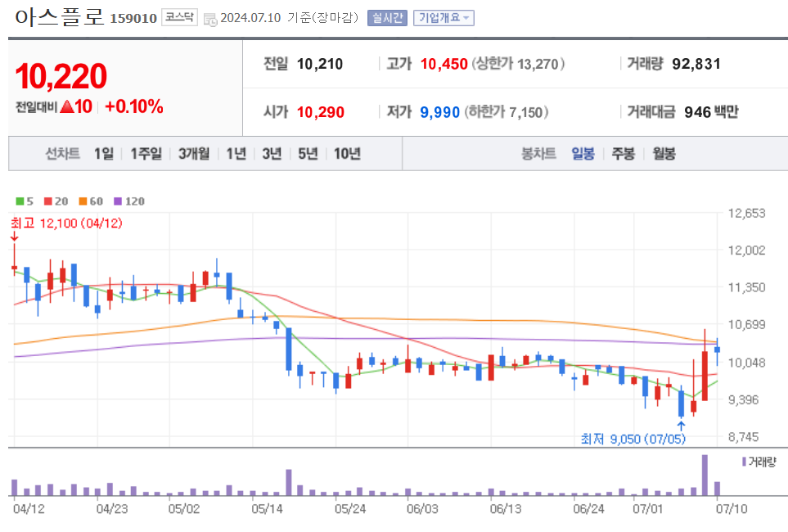Click the 최저 9,050 (07/05) label
Image resolution: width=788 pixels, height=532 pixels.
click(633, 439)
